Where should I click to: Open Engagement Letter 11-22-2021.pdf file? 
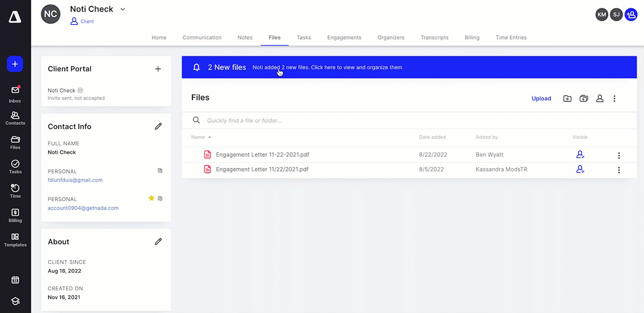point(263,155)
